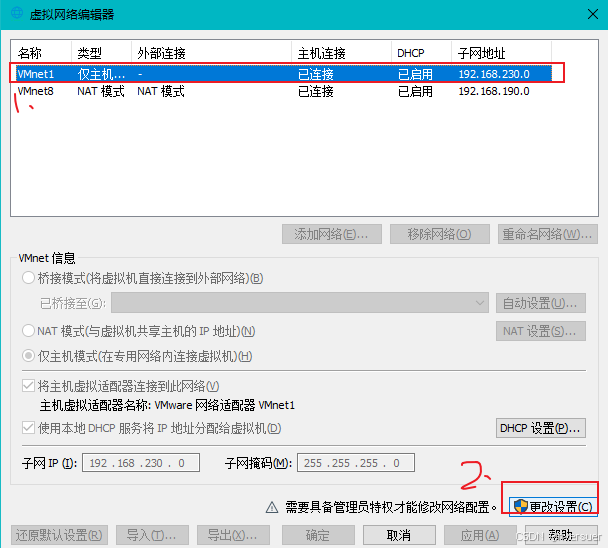Select the VMnet8 NAT network row
The height and width of the screenshot is (548, 608).
[280, 91]
